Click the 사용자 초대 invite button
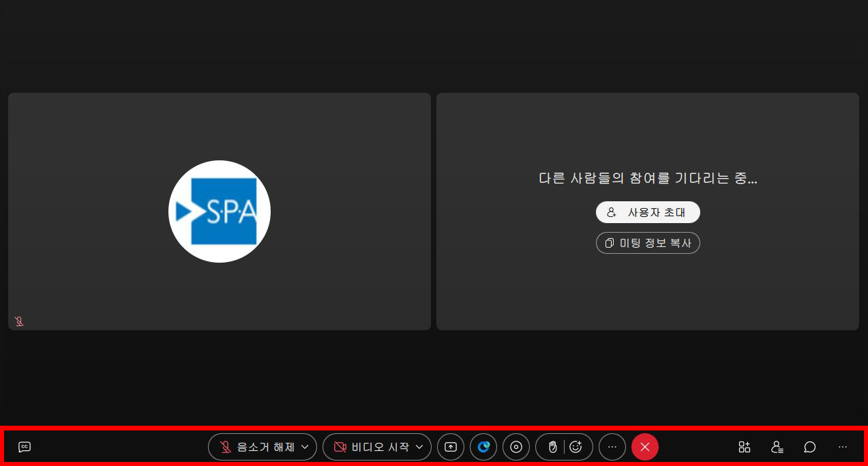The width and height of the screenshot is (868, 466). pyautogui.click(x=648, y=212)
